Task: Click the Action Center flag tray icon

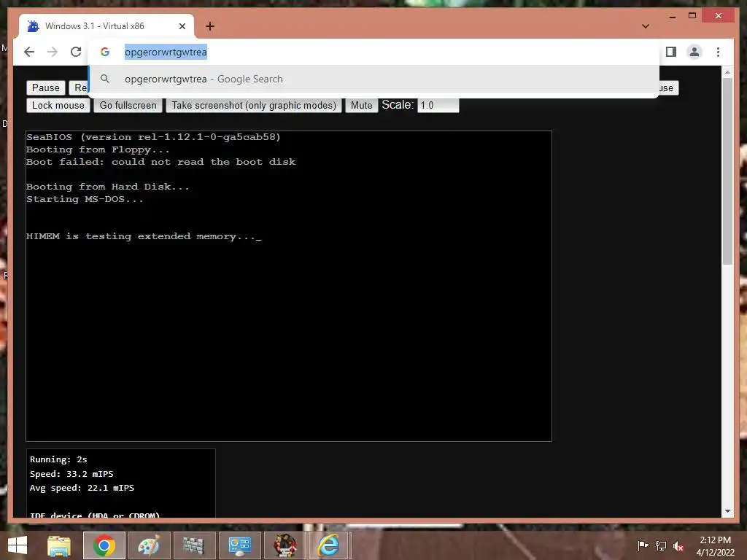Action: pos(643,545)
